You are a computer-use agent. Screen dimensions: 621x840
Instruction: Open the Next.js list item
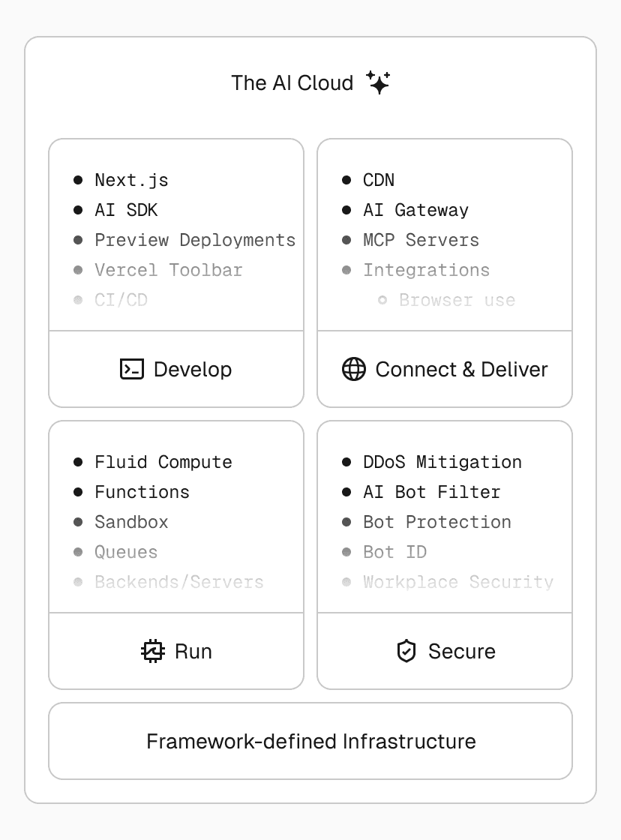131,180
